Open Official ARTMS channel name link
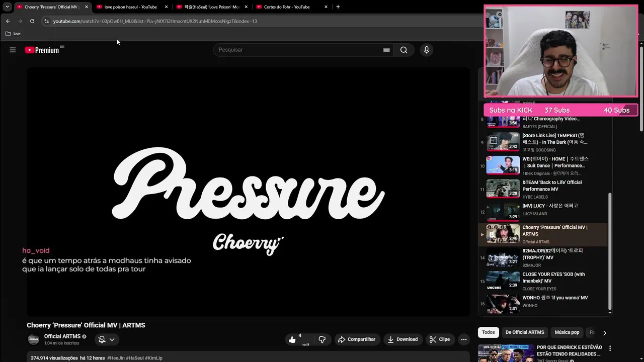Screen dimensions: 644x362 pos(62,336)
